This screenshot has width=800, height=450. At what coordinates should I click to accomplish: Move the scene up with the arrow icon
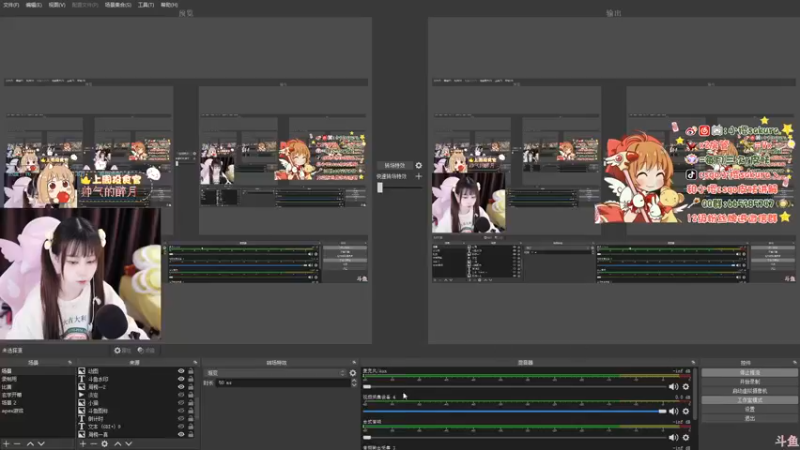(30, 444)
